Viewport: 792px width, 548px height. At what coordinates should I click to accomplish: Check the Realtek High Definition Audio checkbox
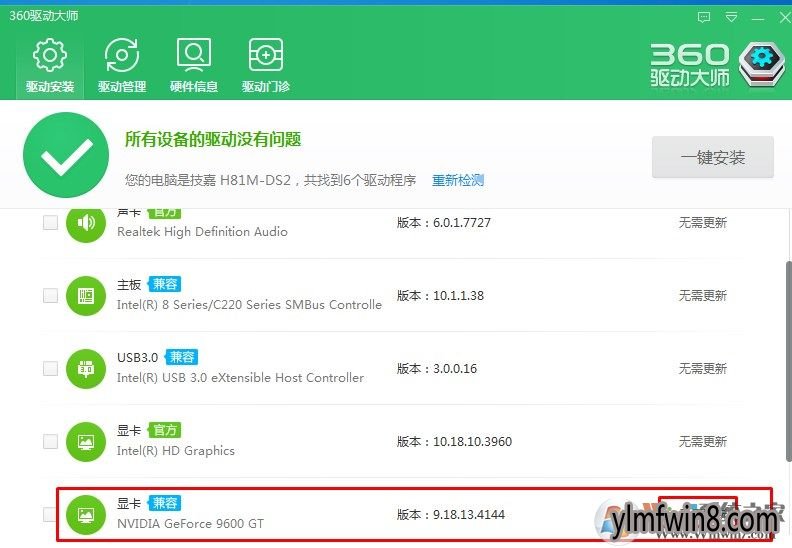51,222
